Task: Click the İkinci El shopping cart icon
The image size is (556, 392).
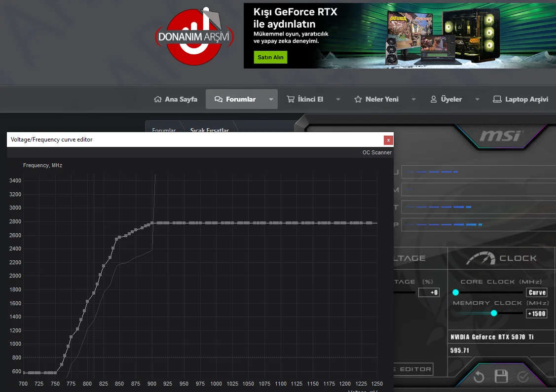Action: pyautogui.click(x=291, y=99)
